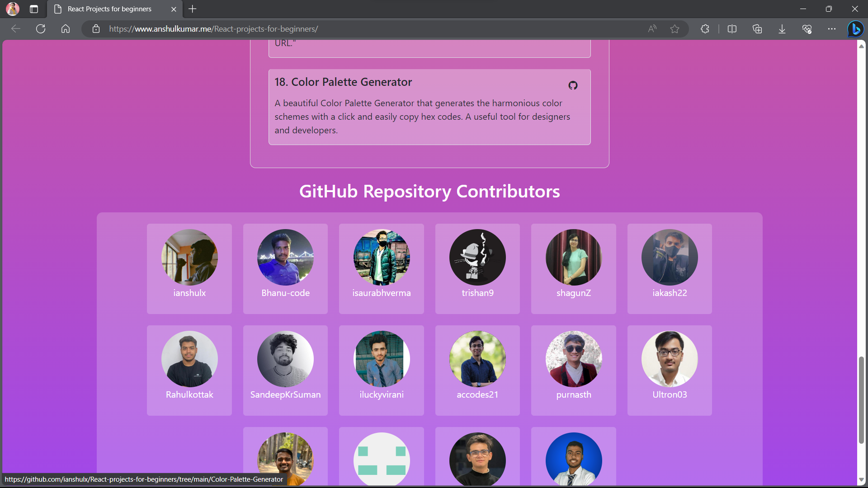This screenshot has height=488, width=868.
Task: Click the page scrollbar thumb
Action: 861,400
